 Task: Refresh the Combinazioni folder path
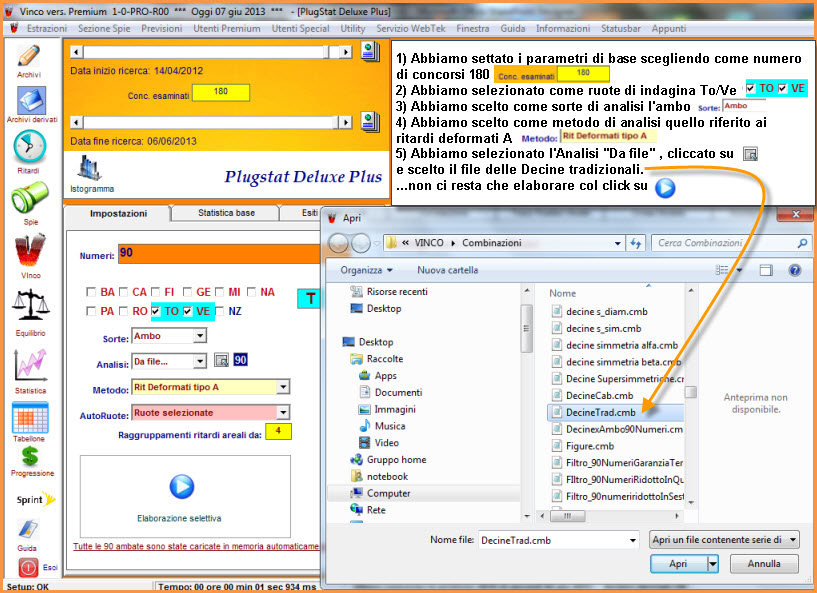tap(636, 243)
